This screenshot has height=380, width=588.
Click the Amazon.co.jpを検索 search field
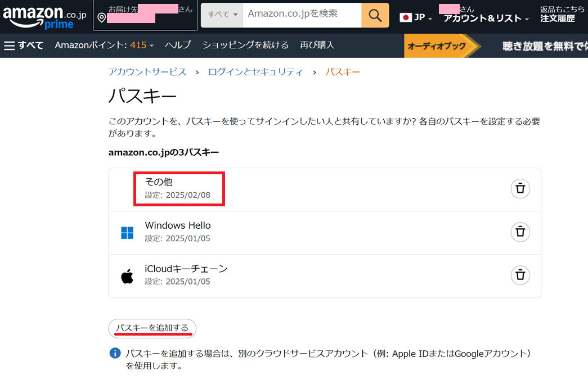point(302,15)
